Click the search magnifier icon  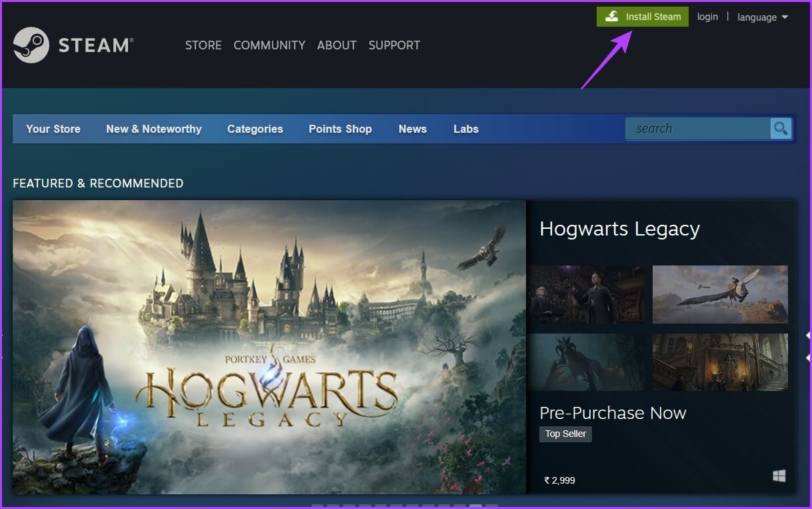[x=781, y=128]
